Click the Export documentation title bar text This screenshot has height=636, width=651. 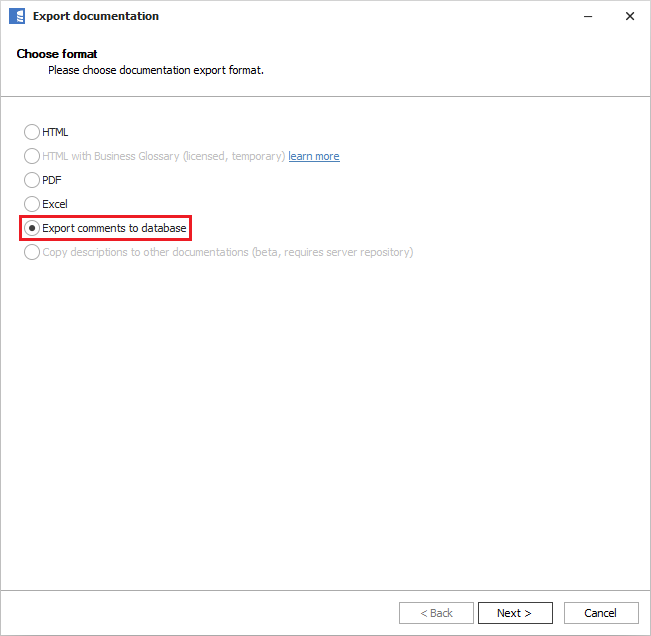pyautogui.click(x=96, y=16)
